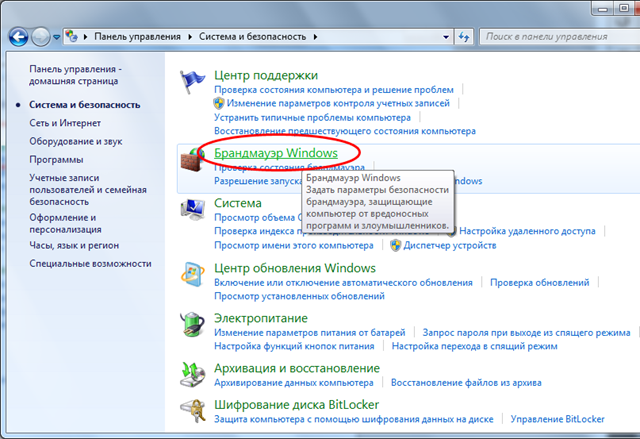Open Настройка функций кнопок питания link
Screen dimensions: 640x439
tap(294, 346)
